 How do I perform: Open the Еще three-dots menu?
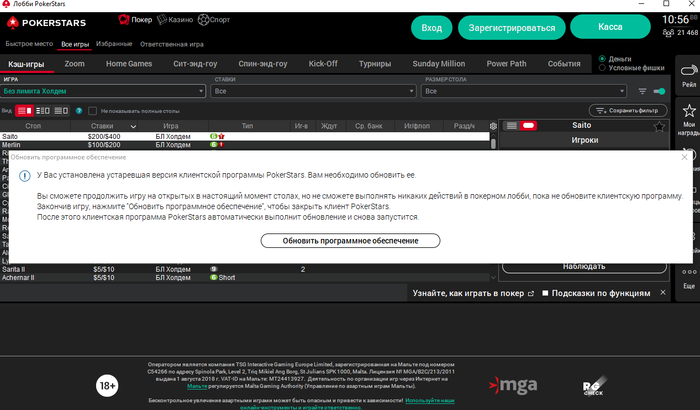tap(689, 272)
